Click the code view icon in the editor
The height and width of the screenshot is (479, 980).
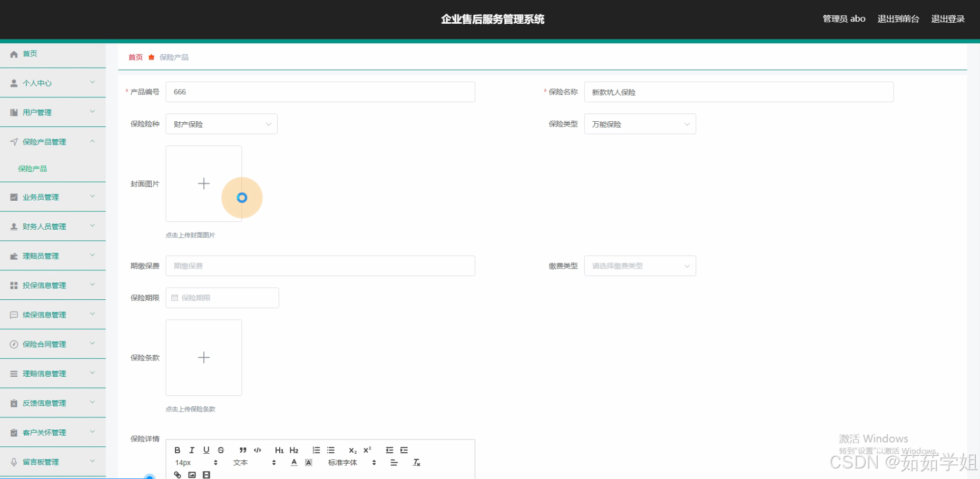click(258, 450)
